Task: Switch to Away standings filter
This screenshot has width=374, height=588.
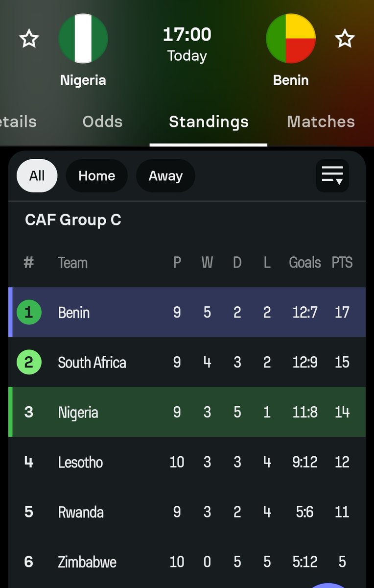Action: point(165,176)
